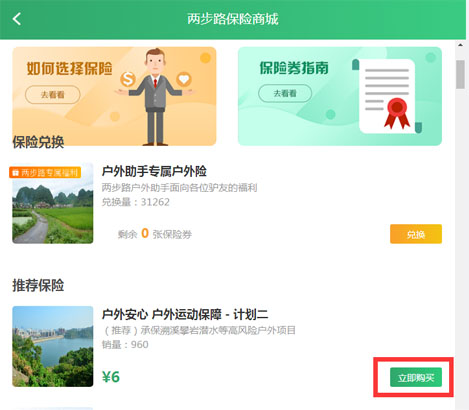Click the businessman illustration on banner
Screen dimensions: 469x410
(x=155, y=97)
